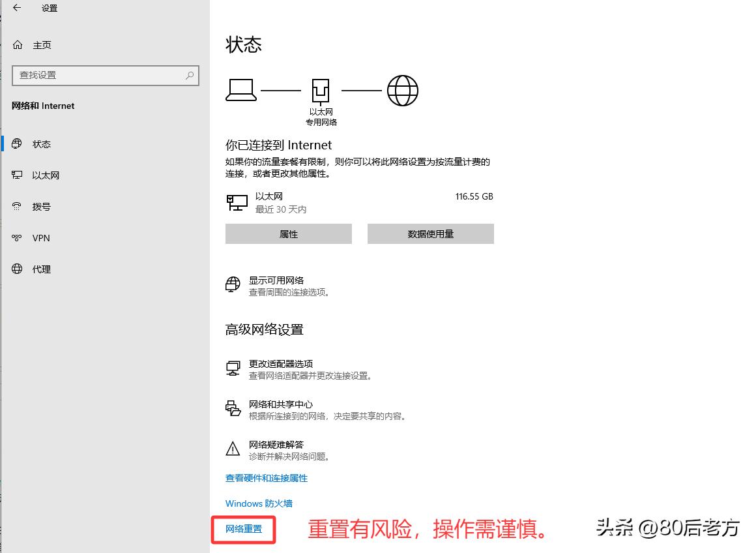Open Windows 防火墙 settings

click(x=259, y=503)
